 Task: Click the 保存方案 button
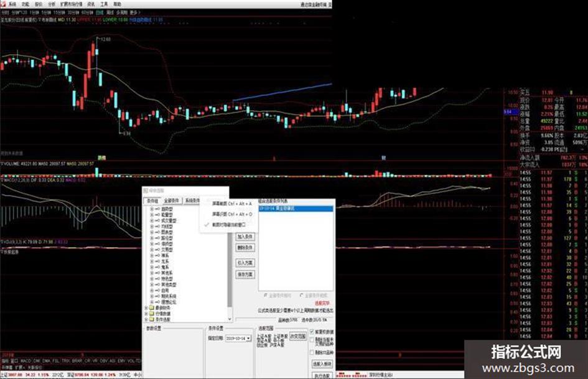click(x=245, y=274)
